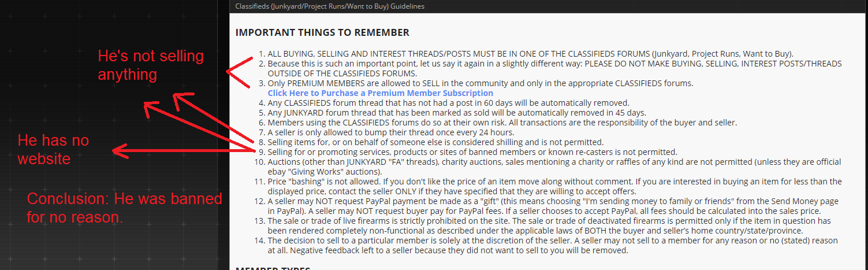
Task: Click the red "He has no website" annotation
Action: tap(53, 149)
